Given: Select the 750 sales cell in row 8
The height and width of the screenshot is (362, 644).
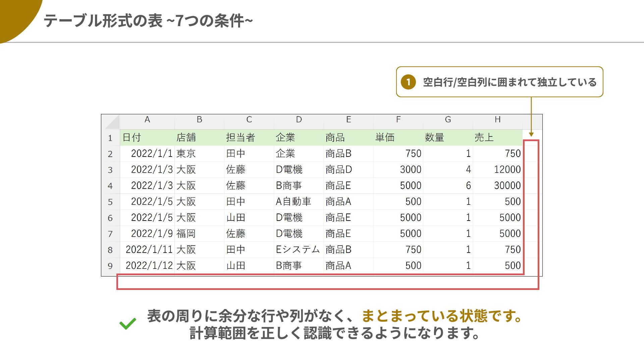Looking at the screenshot, I should (498, 250).
